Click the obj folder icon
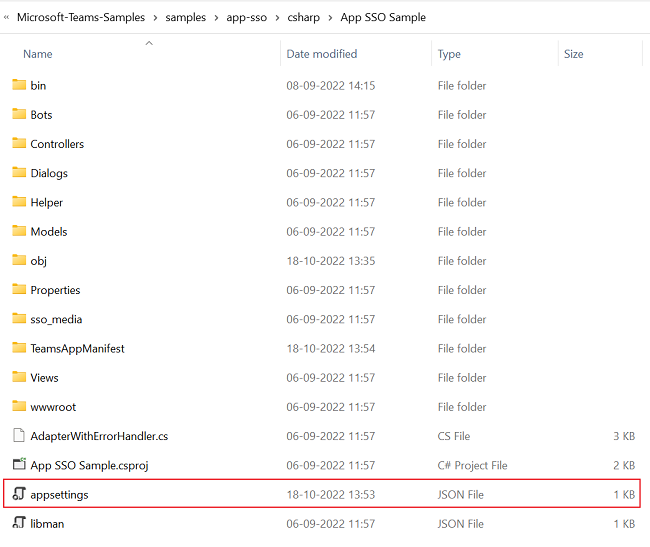 [19, 260]
